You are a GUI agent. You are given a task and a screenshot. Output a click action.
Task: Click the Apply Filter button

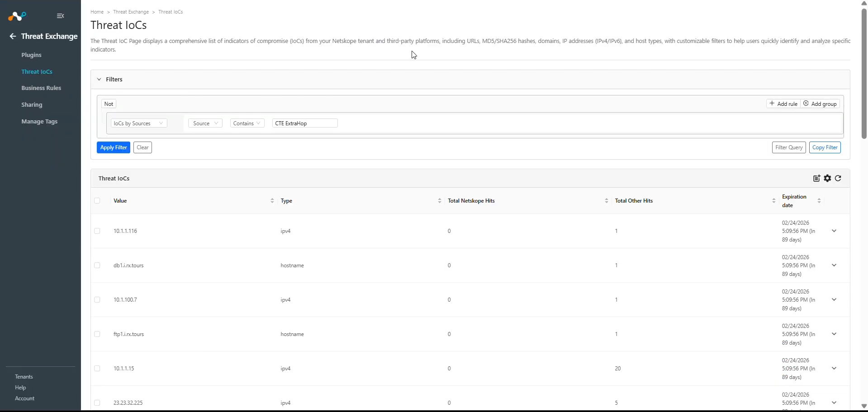point(114,147)
